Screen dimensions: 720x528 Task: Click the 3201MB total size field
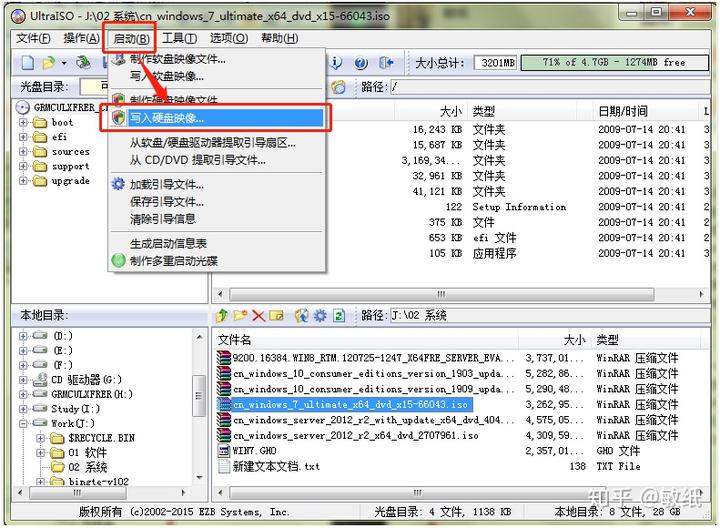pyautogui.click(x=495, y=63)
